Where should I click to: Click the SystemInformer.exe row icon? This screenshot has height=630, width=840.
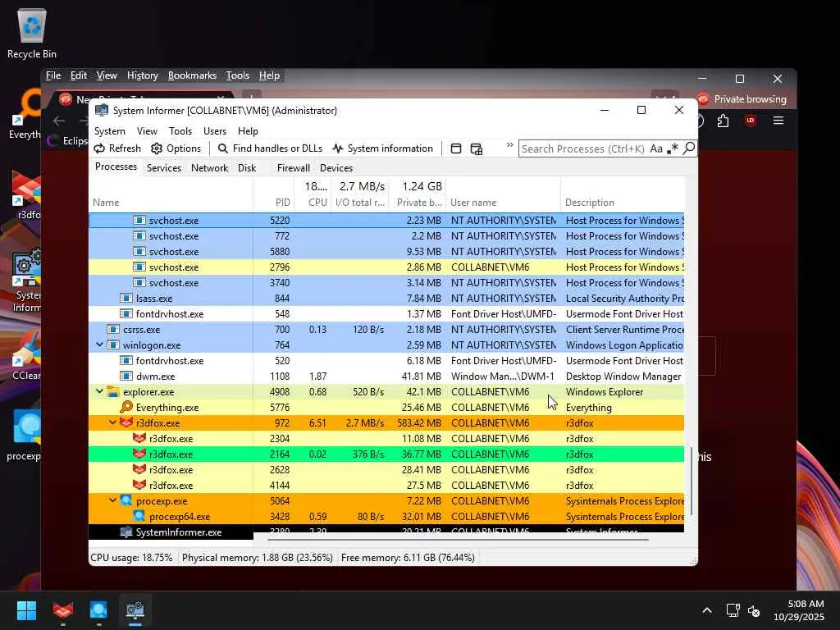click(x=126, y=532)
